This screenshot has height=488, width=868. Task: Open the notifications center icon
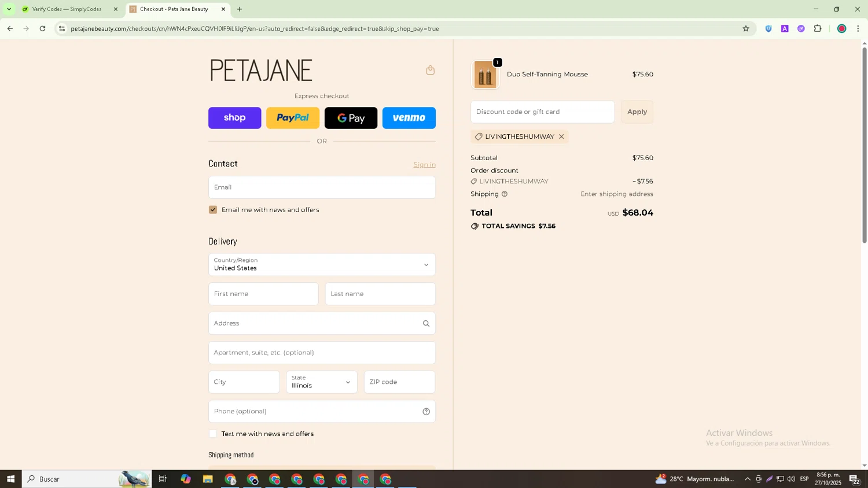(854, 479)
